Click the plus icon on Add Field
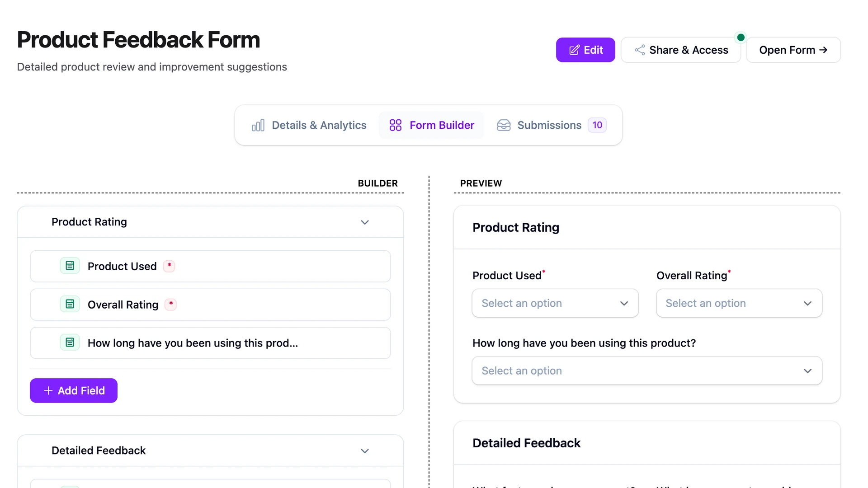The width and height of the screenshot is (868, 488). 48,390
